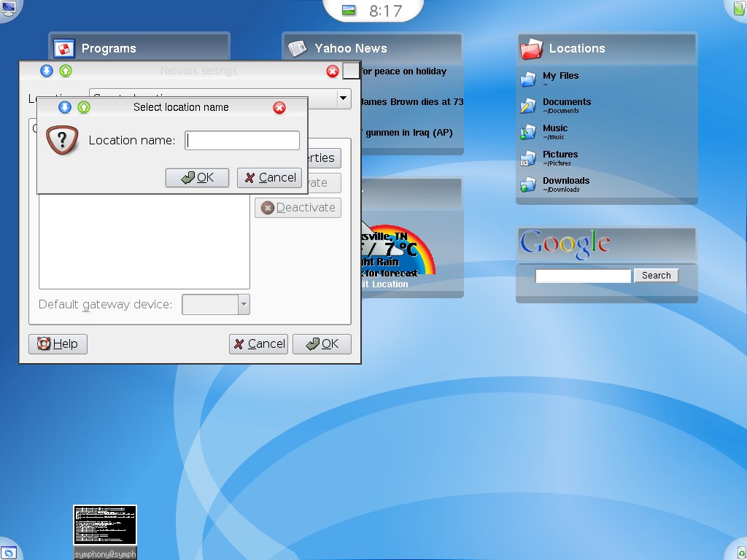Open the Documents folder icon
The width and height of the screenshot is (747, 560).
(528, 105)
